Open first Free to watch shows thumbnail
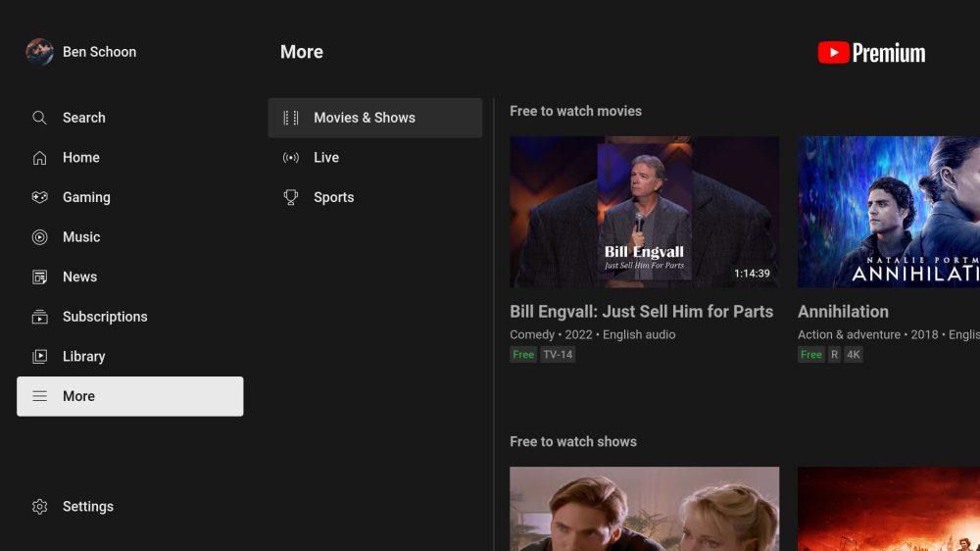980x551 pixels. pyautogui.click(x=644, y=508)
